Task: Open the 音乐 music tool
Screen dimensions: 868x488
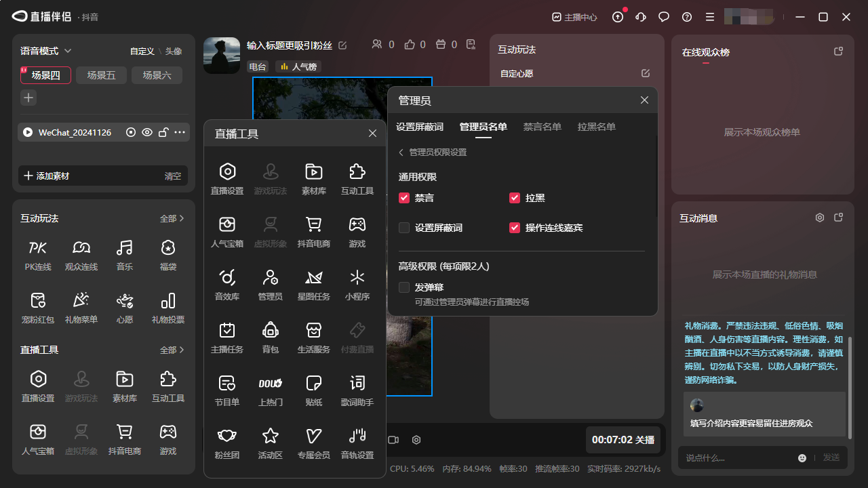Action: [x=125, y=255]
